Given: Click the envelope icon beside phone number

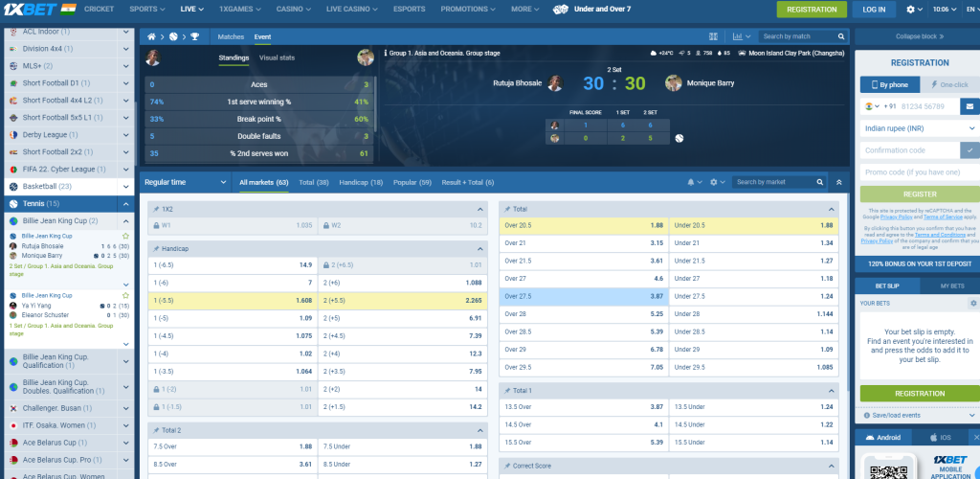Looking at the screenshot, I should 969,106.
